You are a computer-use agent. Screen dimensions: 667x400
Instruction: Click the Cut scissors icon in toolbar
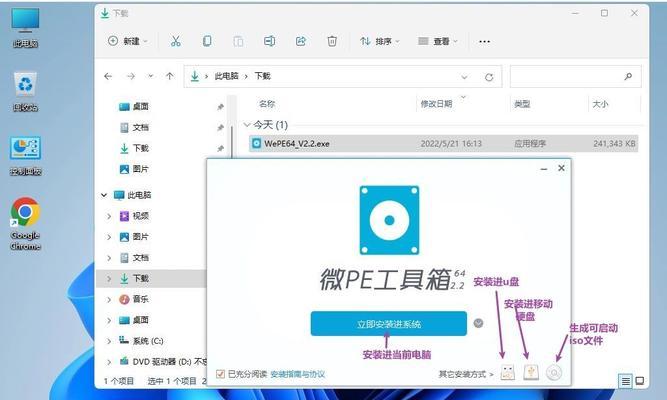[x=175, y=41]
